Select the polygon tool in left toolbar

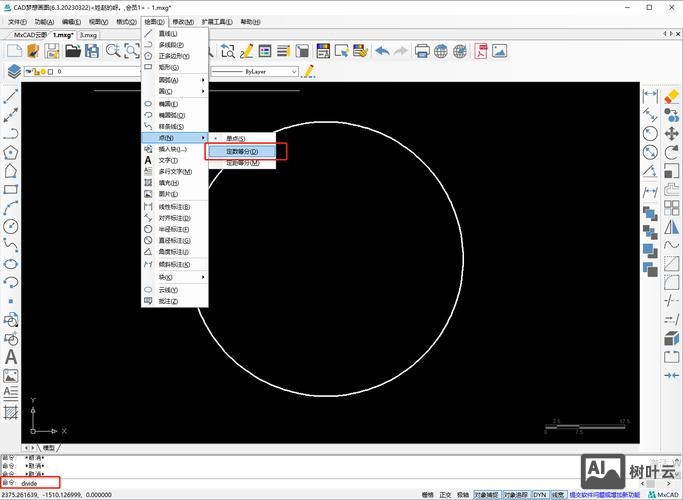click(11, 152)
